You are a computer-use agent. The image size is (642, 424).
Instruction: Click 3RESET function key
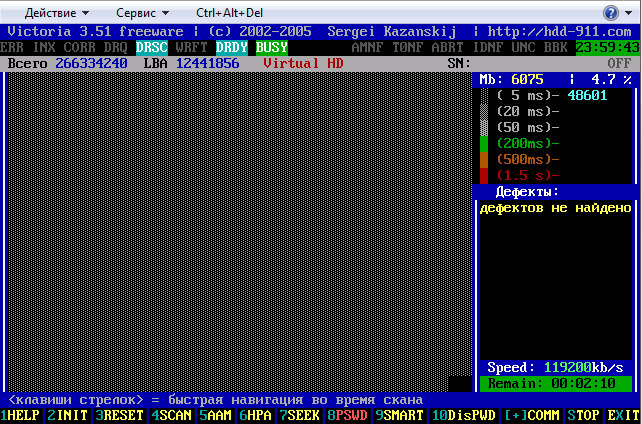pyautogui.click(x=119, y=415)
